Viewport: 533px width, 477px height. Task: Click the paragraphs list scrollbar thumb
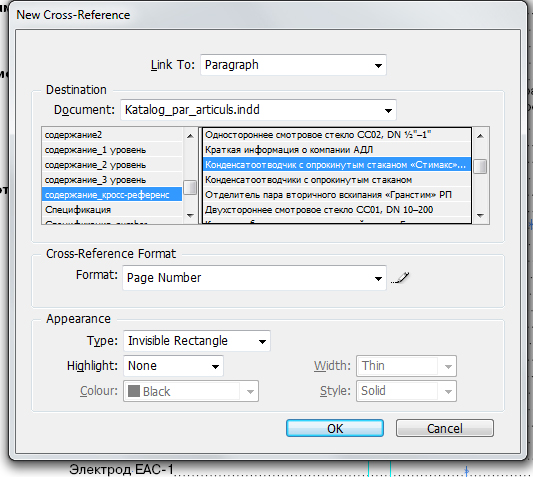point(480,167)
